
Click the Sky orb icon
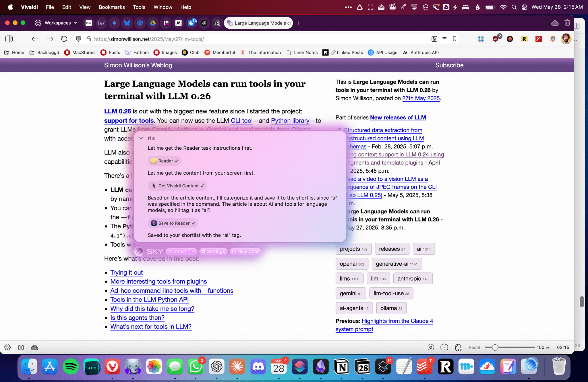point(139,251)
